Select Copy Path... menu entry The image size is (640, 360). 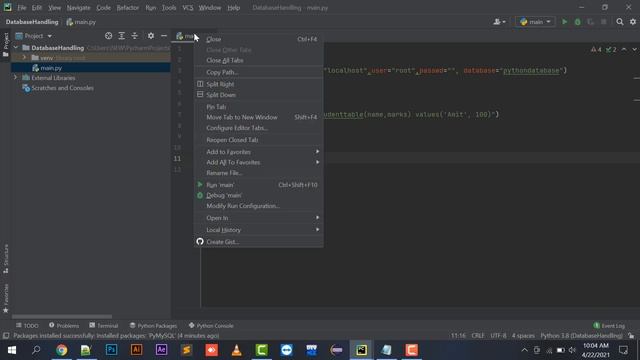[258, 72]
